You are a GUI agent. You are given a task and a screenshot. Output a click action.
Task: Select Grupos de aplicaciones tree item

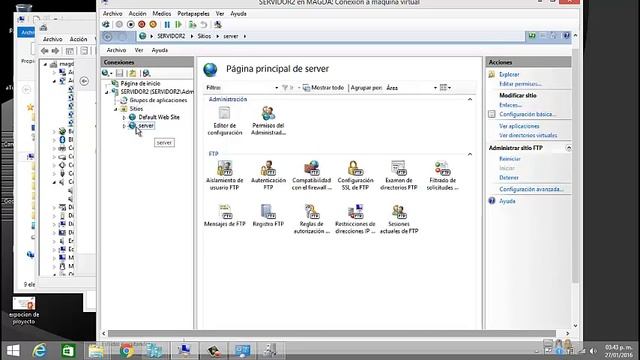coord(158,100)
